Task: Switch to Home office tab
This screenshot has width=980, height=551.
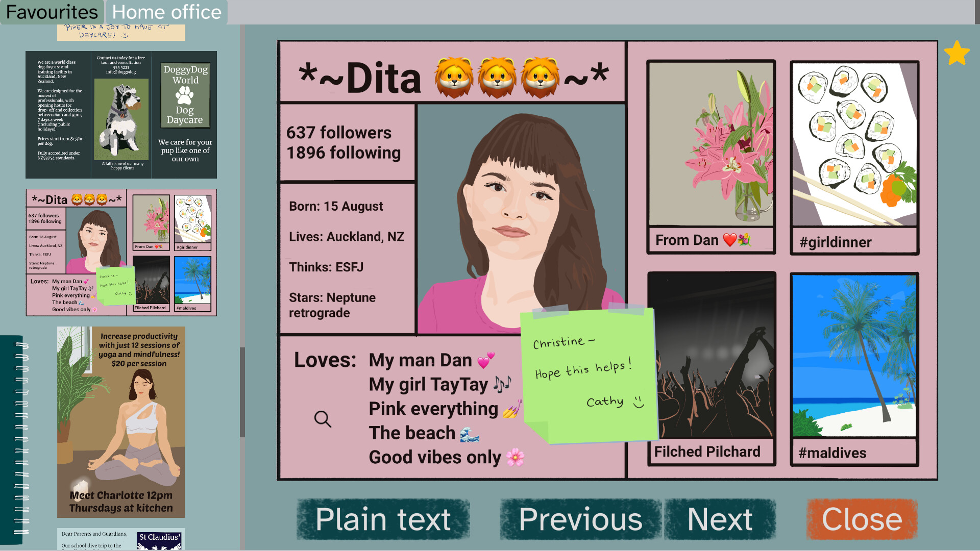Action: pos(166,12)
